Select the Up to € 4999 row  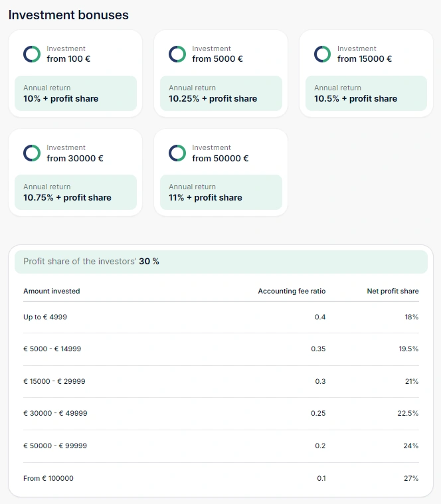221,317
